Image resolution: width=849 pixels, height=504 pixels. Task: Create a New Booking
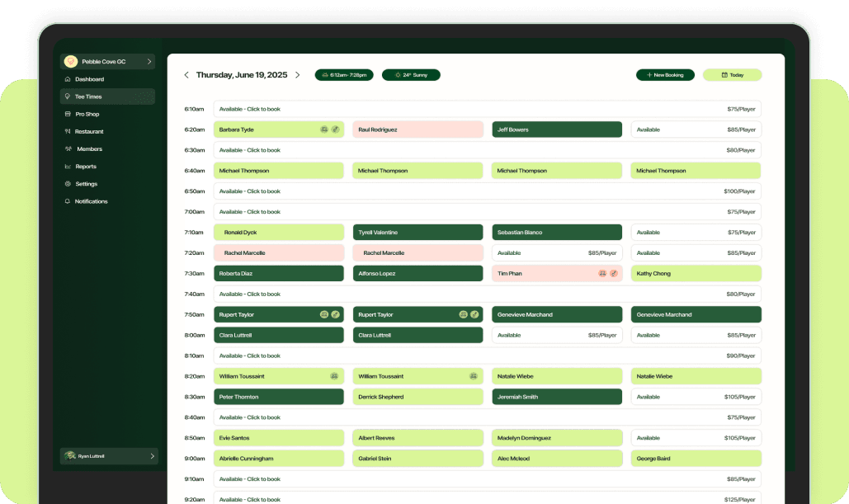click(665, 74)
